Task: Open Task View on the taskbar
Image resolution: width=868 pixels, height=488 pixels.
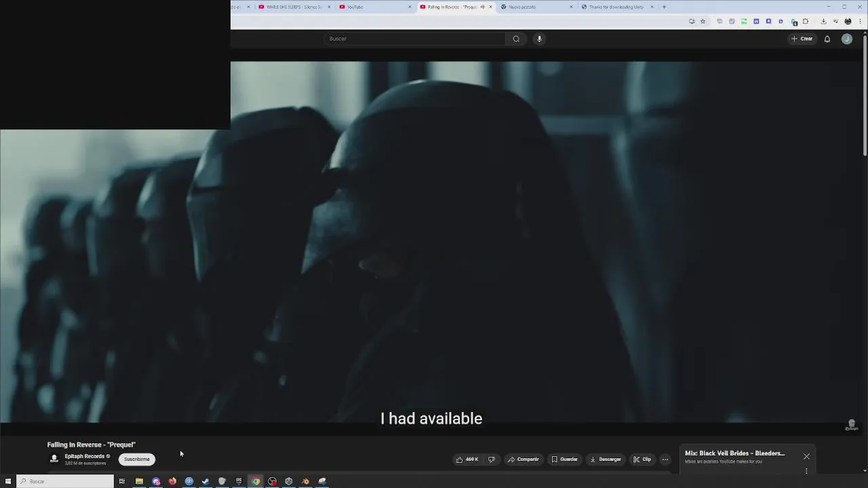Action: pyautogui.click(x=122, y=481)
